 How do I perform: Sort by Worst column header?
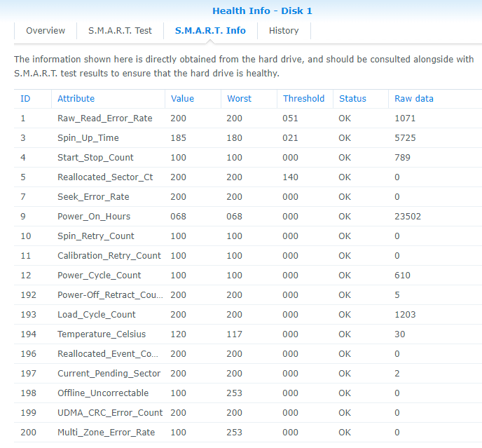coord(249,99)
